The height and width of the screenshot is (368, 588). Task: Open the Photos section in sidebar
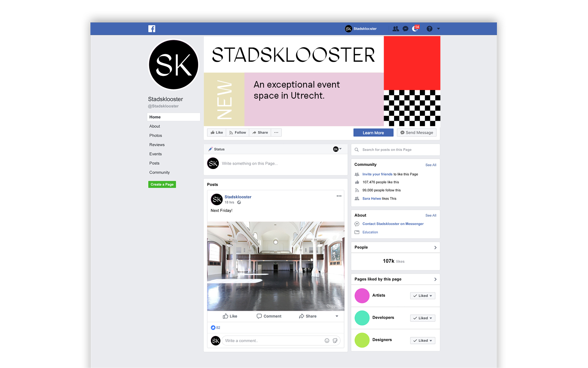(x=156, y=136)
